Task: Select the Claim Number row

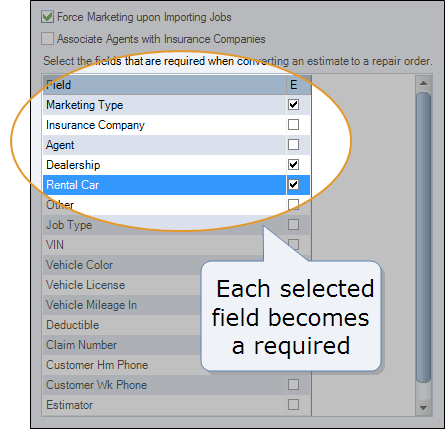Action: pyautogui.click(x=177, y=345)
